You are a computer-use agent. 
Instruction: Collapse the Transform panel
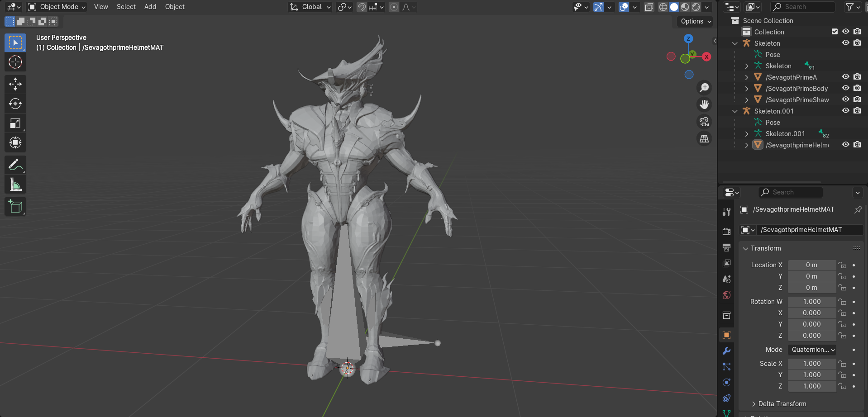745,248
